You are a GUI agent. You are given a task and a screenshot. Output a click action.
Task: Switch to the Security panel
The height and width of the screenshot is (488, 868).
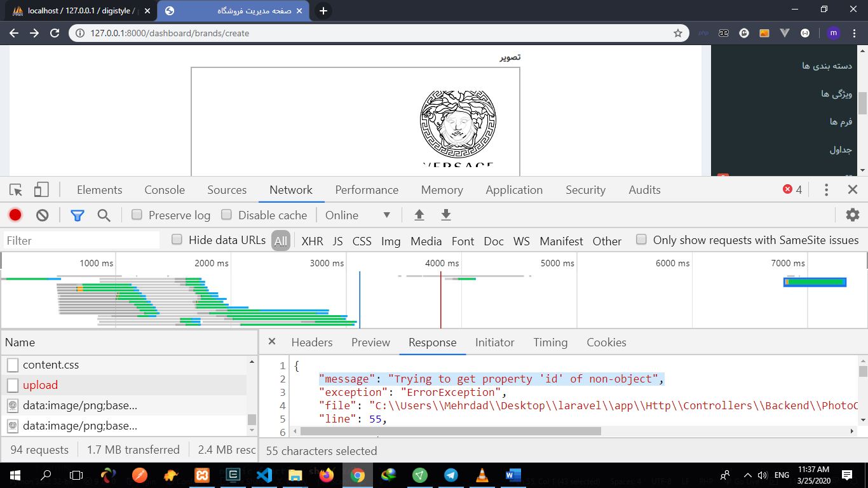(585, 190)
